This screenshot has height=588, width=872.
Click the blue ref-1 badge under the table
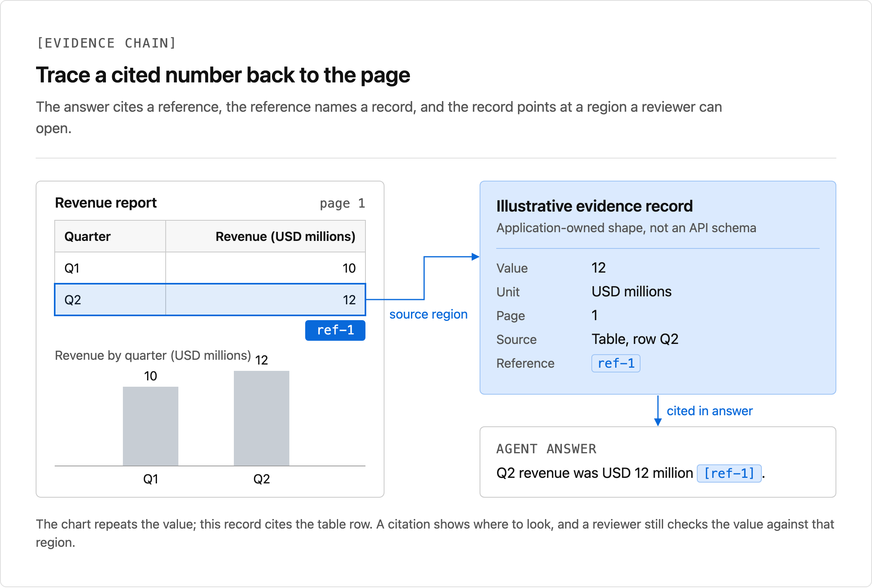point(335,330)
